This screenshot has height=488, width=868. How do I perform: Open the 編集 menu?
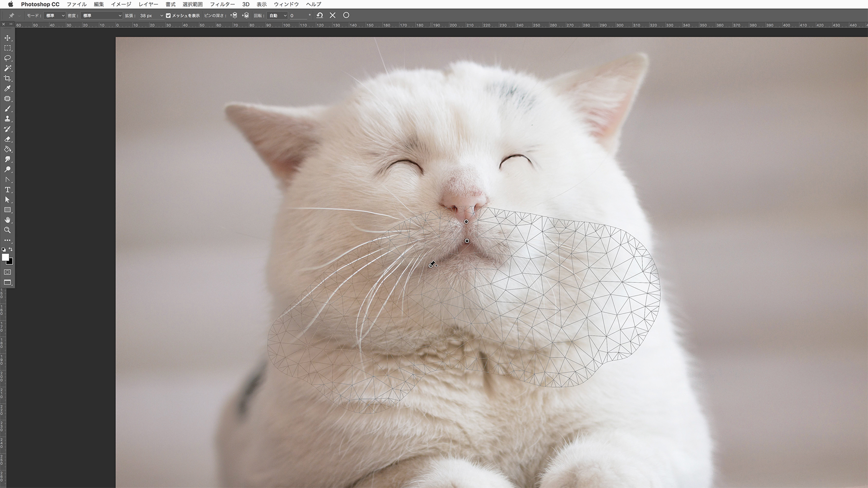click(99, 4)
